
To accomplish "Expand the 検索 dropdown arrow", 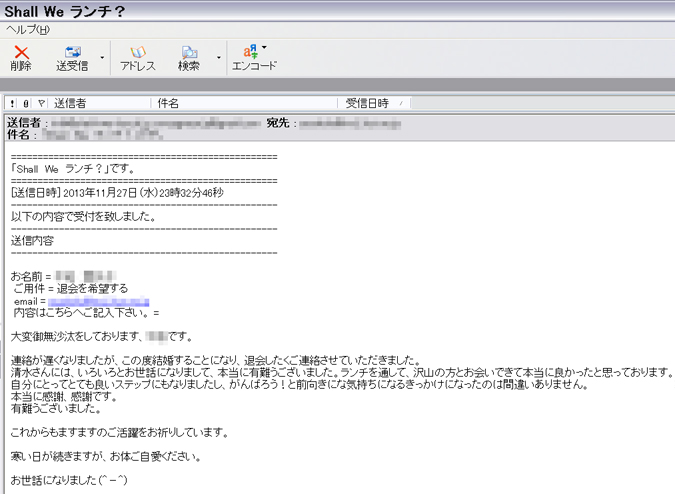I will [x=219, y=58].
